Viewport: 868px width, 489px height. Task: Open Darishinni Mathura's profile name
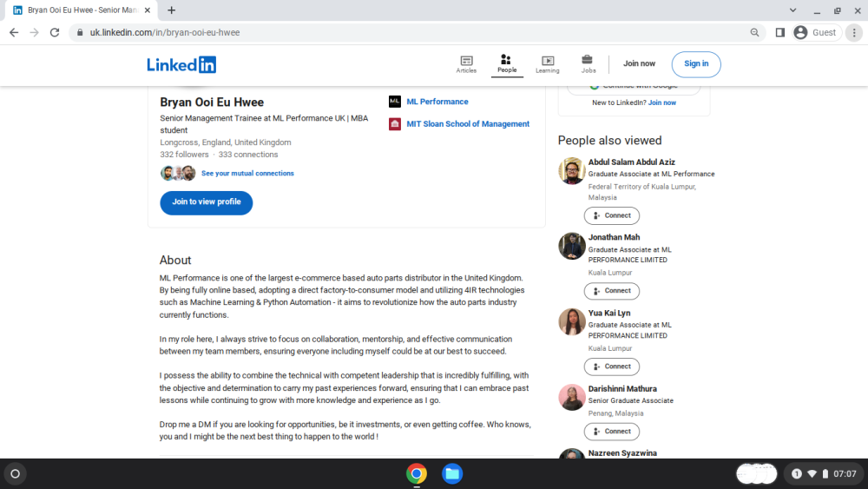(x=622, y=389)
